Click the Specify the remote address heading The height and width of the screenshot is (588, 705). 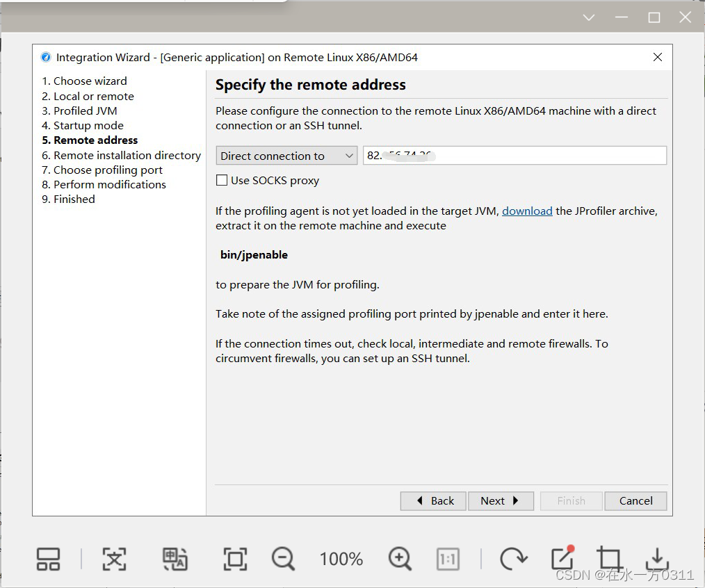(x=311, y=85)
